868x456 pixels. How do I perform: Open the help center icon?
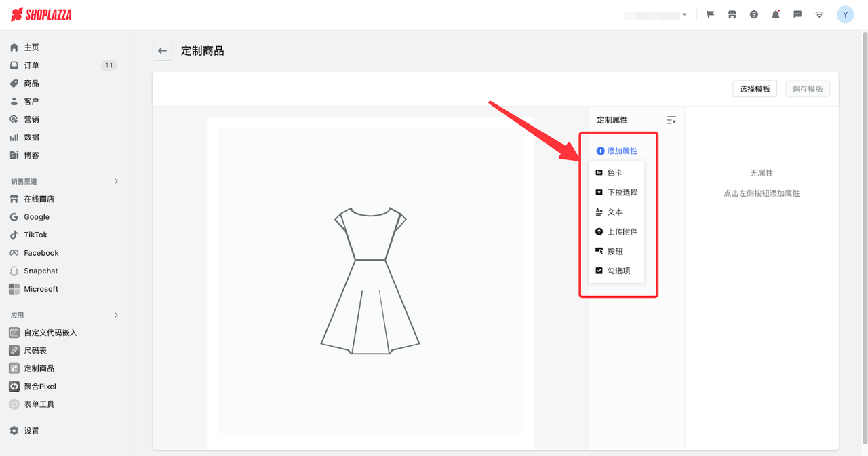click(x=753, y=14)
